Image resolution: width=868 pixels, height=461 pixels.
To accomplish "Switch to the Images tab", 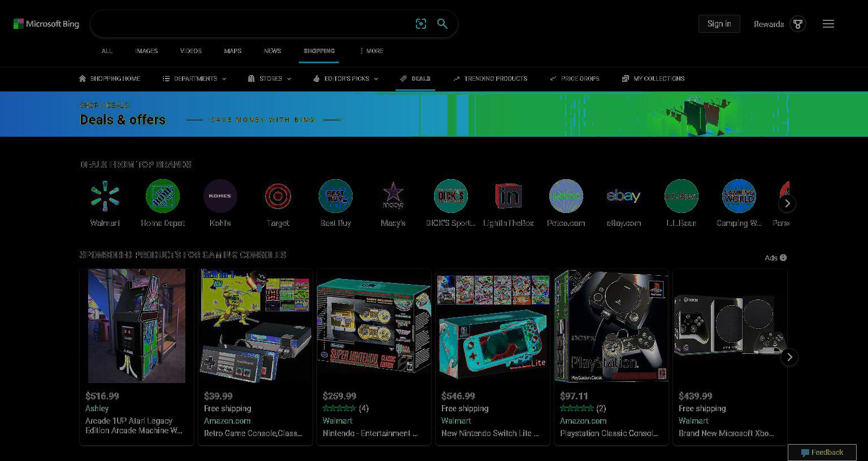I will (x=146, y=51).
